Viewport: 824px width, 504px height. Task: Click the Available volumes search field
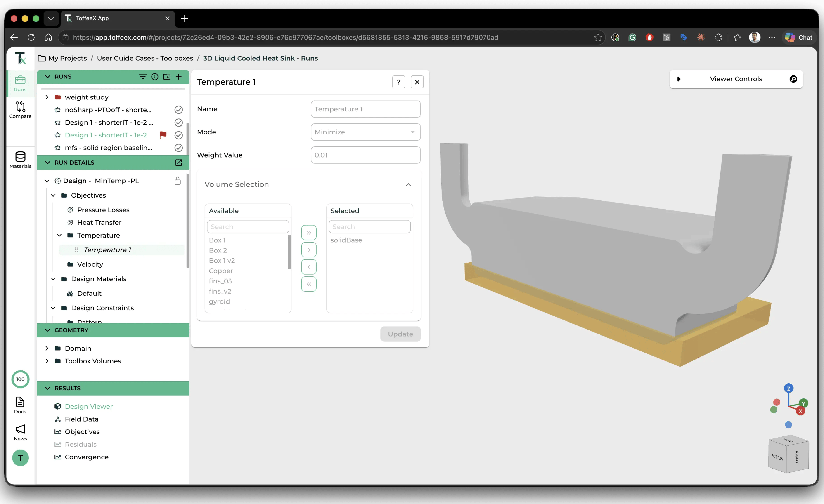248,227
